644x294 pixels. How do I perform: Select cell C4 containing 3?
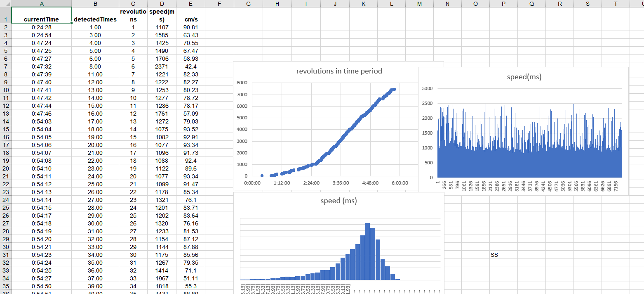133,43
